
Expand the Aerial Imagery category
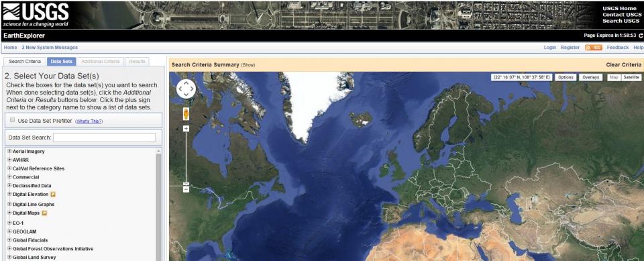(9, 151)
